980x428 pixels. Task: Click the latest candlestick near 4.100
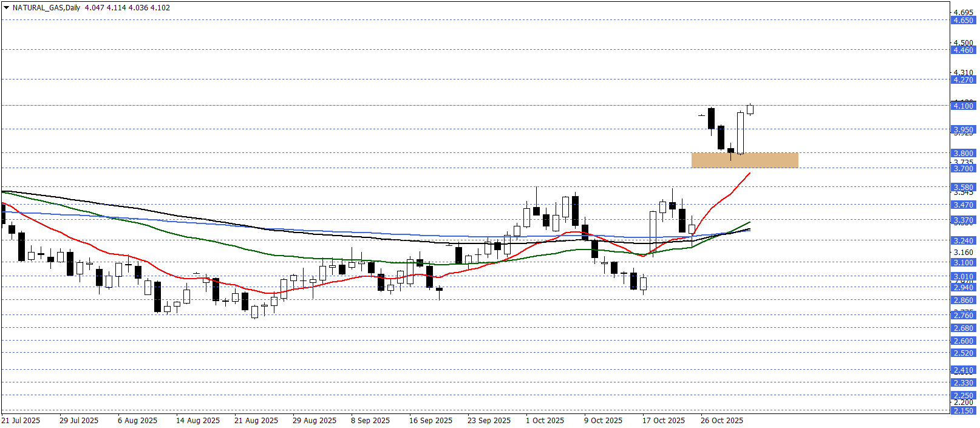750,109
